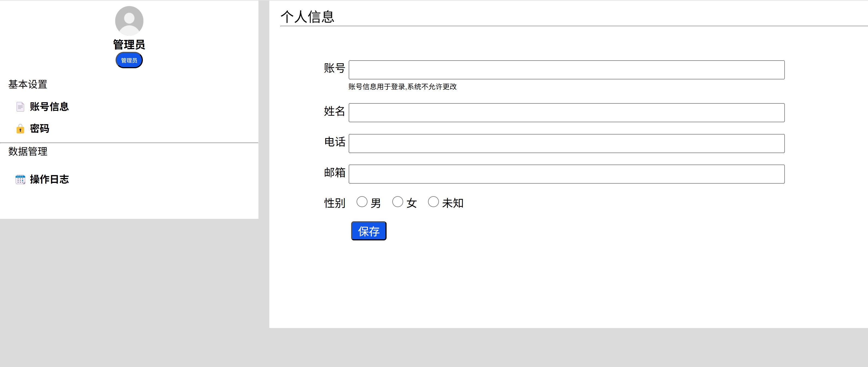Click the 基本设置 section heading
868x367 pixels.
click(x=28, y=84)
